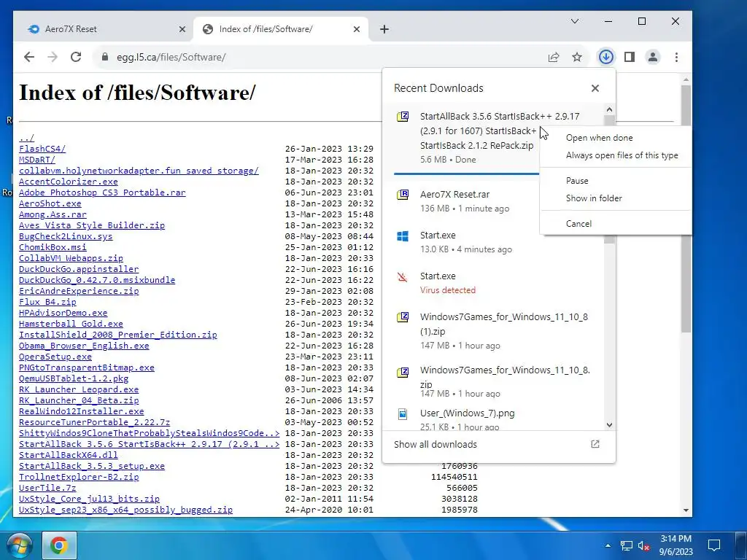Open the profile avatar icon
Screen dimensions: 747x560
click(653, 57)
